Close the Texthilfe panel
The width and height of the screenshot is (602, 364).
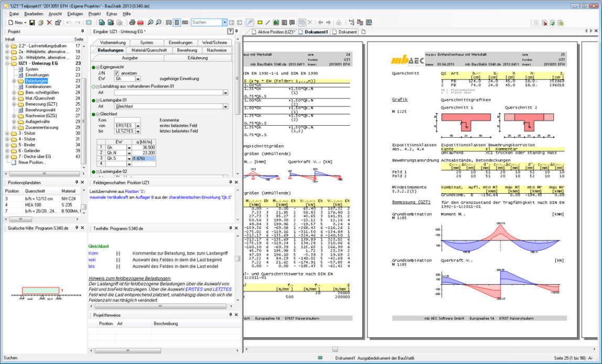pyautogui.click(x=236, y=228)
